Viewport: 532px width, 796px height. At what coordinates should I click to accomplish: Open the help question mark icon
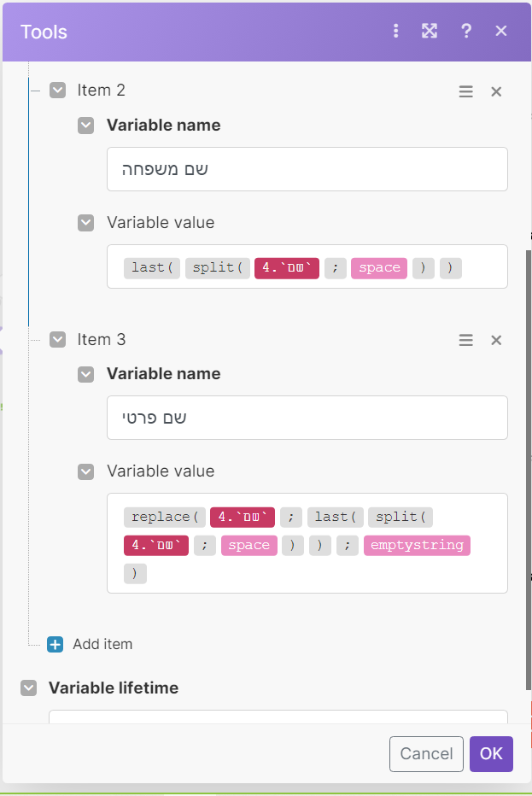tap(466, 32)
